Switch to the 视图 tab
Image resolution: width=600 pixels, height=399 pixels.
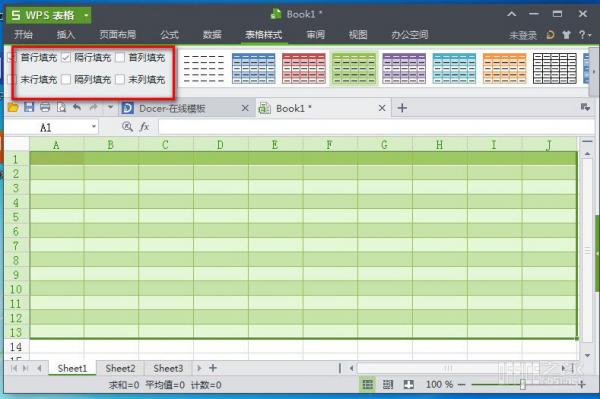tap(358, 35)
